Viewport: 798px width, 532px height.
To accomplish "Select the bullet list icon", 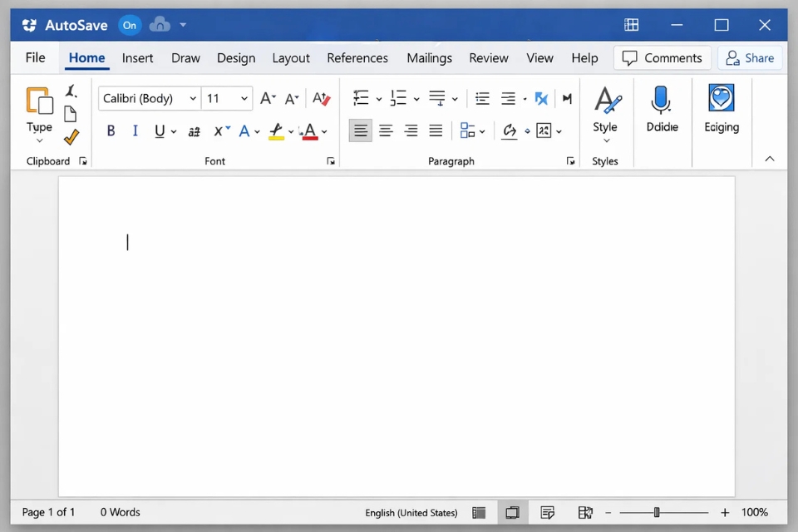I will [x=359, y=98].
